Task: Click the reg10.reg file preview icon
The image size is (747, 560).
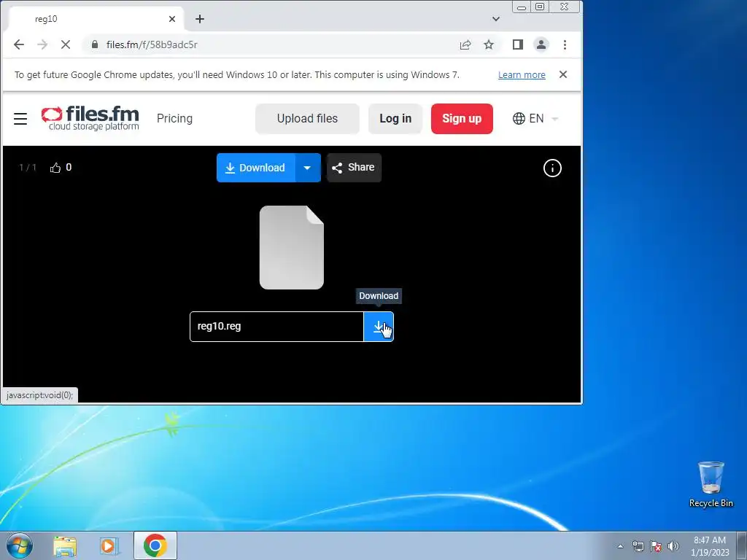Action: (292, 248)
